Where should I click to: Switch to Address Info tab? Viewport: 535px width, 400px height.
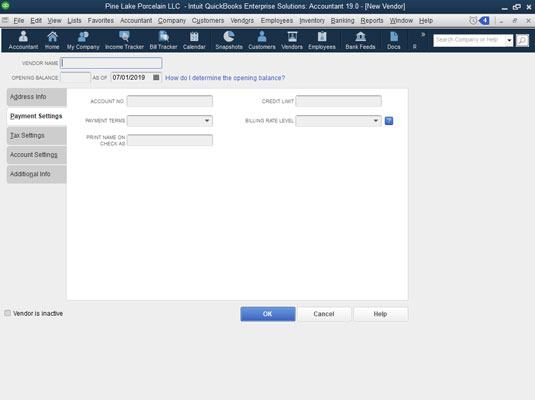pos(37,97)
